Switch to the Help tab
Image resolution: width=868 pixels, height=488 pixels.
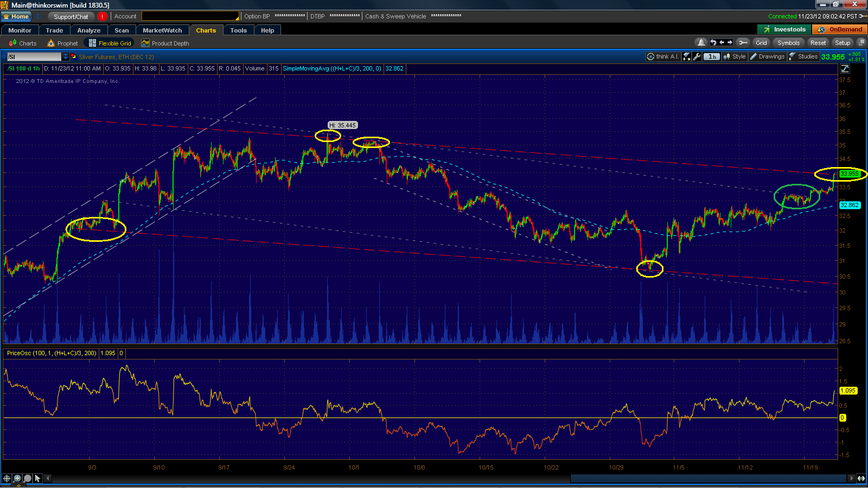click(267, 30)
